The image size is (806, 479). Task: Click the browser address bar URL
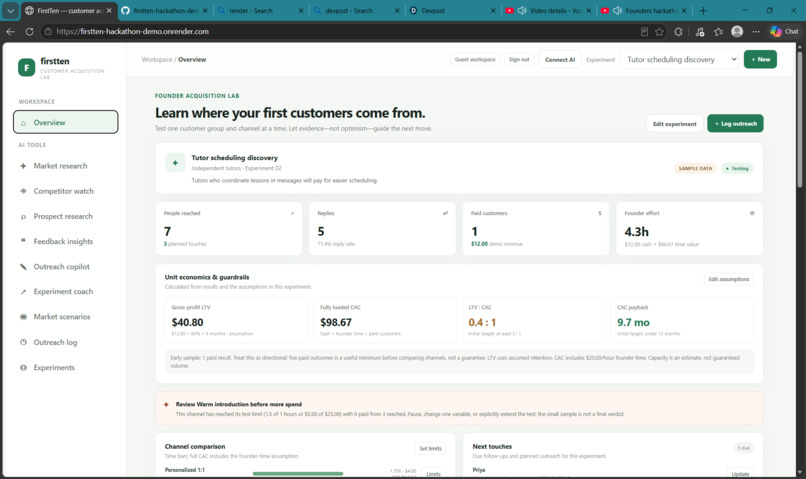(133, 31)
